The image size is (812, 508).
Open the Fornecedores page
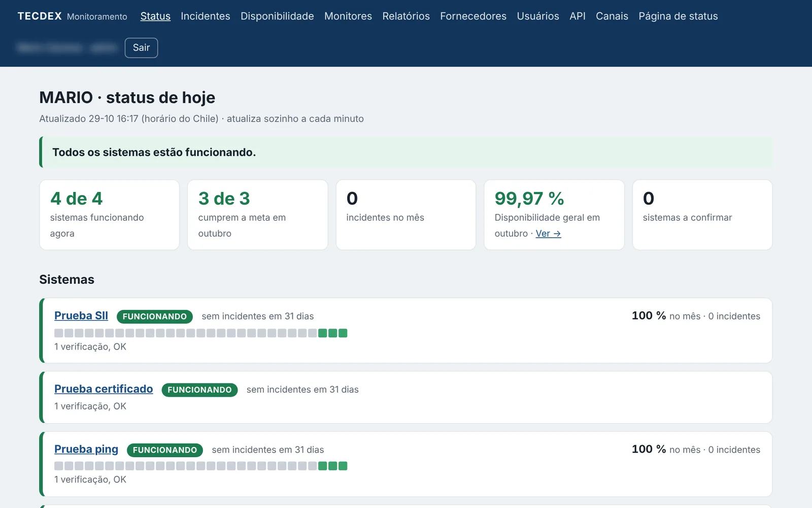[x=473, y=16]
